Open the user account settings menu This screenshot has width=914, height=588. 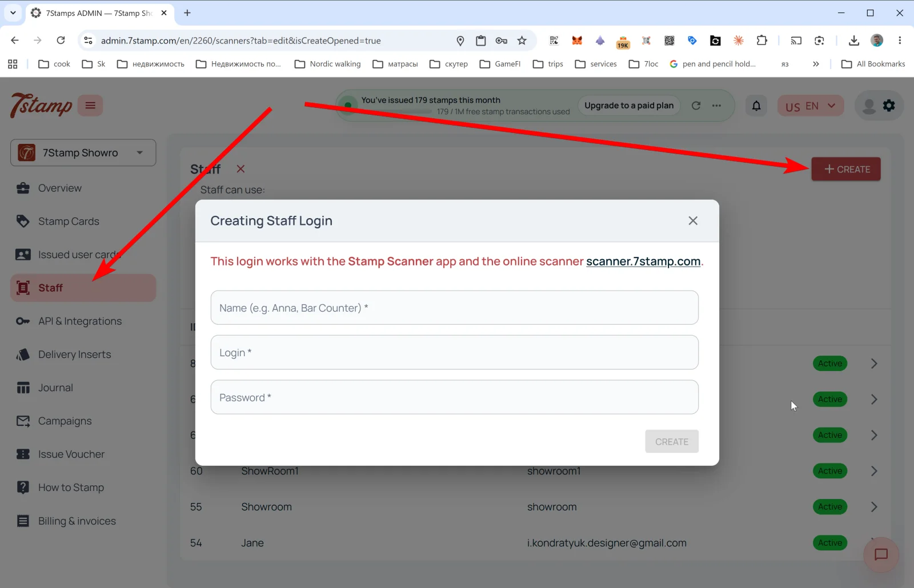[879, 106]
